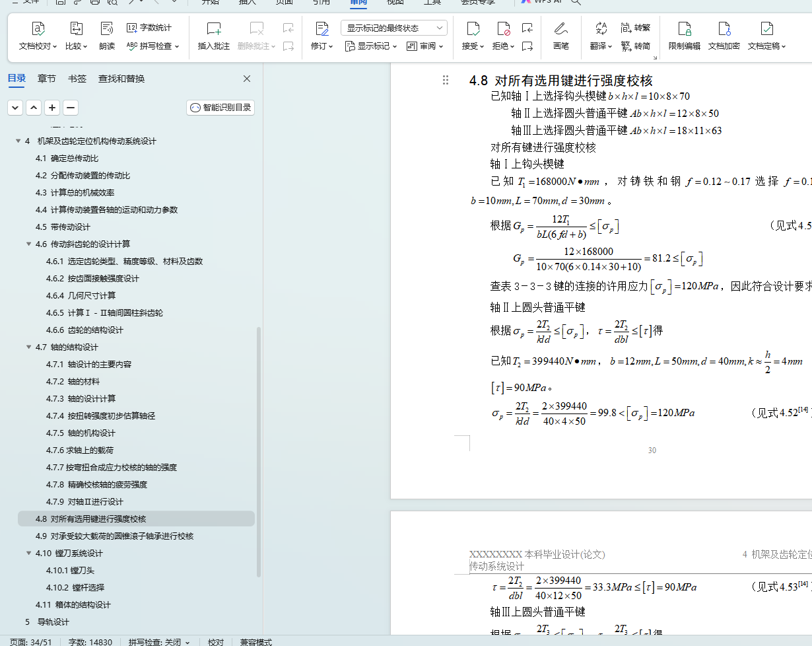Click the 拼写检查: 关闭 status bar toggle
812x646 pixels.
tap(159, 641)
